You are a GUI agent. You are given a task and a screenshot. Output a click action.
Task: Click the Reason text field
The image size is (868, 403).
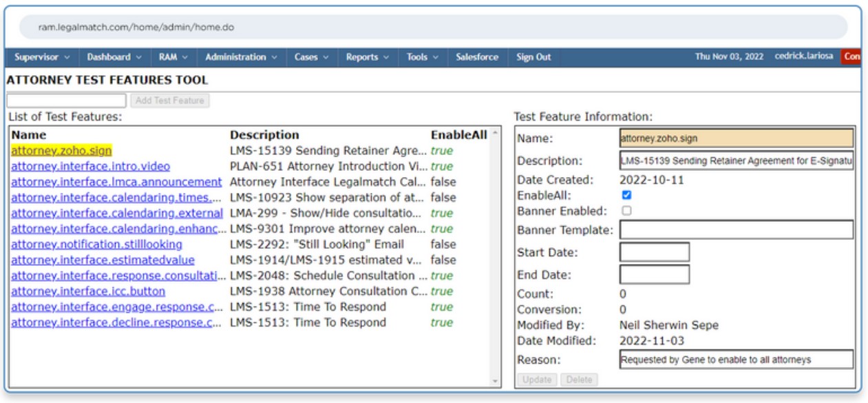click(736, 360)
